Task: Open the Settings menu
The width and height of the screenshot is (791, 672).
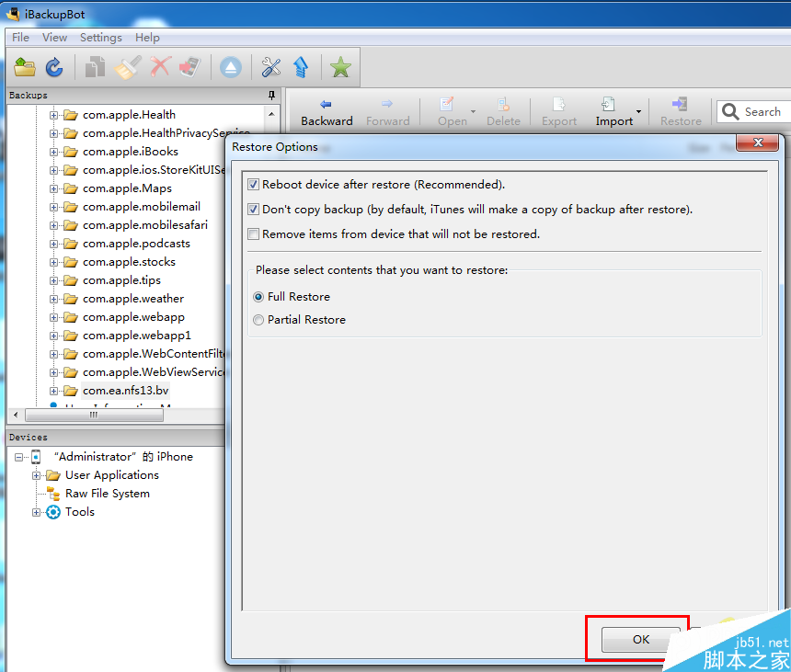Action: (101, 38)
